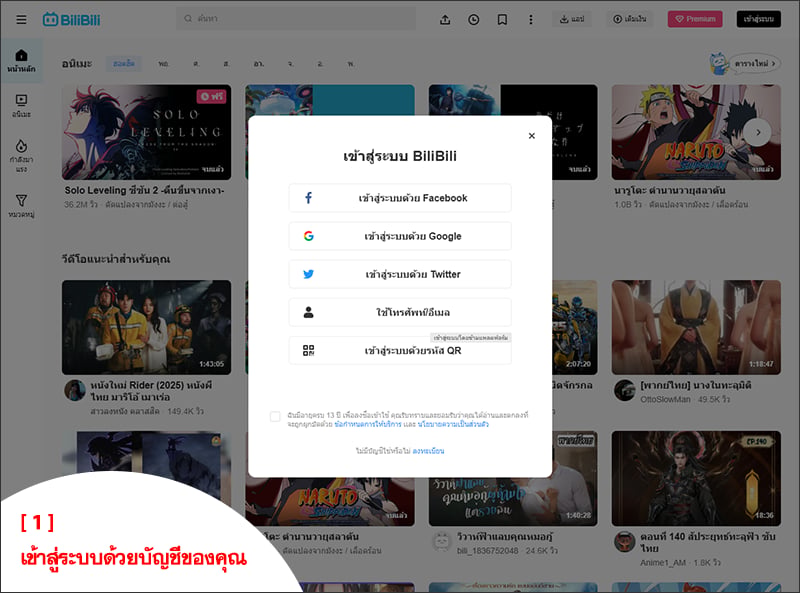This screenshot has height=593, width=800.
Task: Open the privacy policy link
Action: pos(453,424)
